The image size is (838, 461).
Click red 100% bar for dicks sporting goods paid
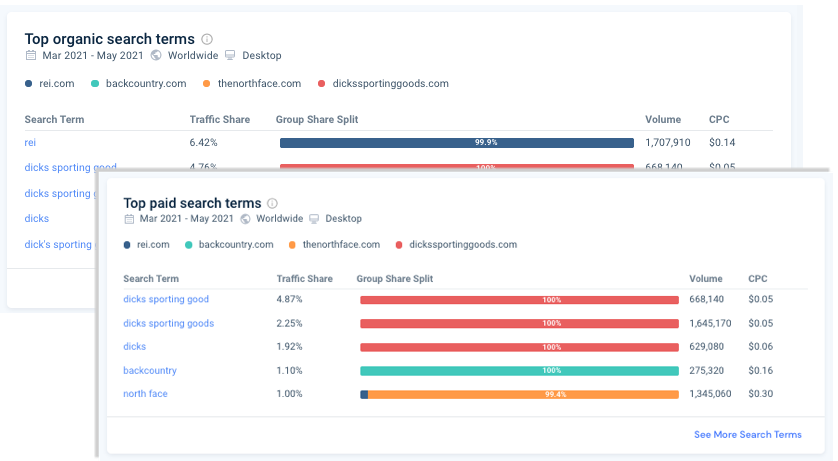[x=519, y=324]
